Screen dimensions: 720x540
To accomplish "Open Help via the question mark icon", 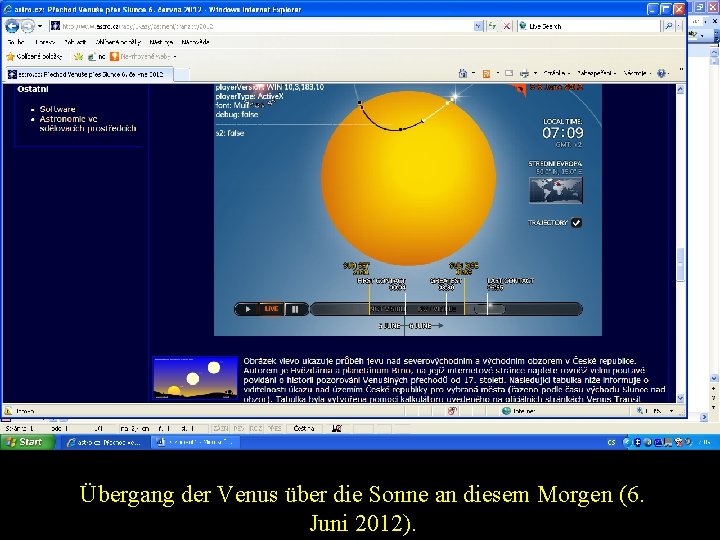I will [x=661, y=73].
